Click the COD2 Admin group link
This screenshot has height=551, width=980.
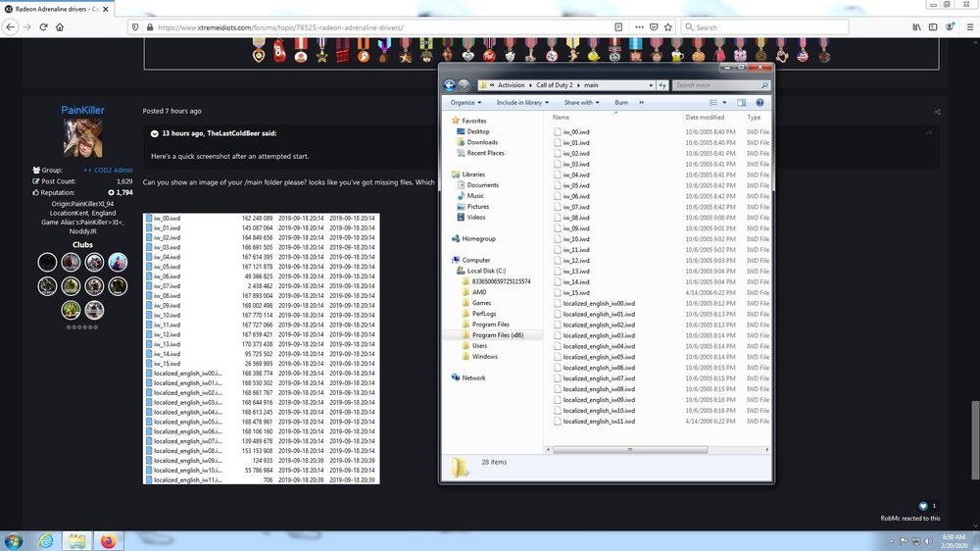point(108,171)
